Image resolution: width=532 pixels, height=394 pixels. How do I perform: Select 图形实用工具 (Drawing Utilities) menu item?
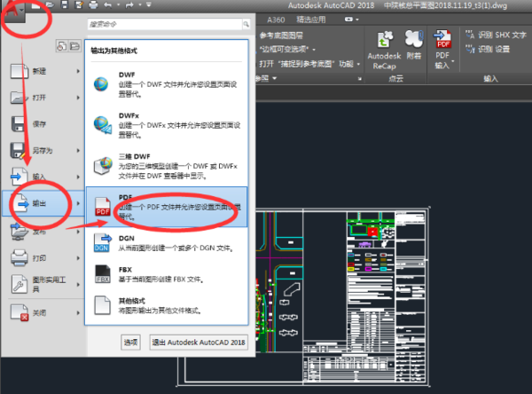tap(44, 284)
